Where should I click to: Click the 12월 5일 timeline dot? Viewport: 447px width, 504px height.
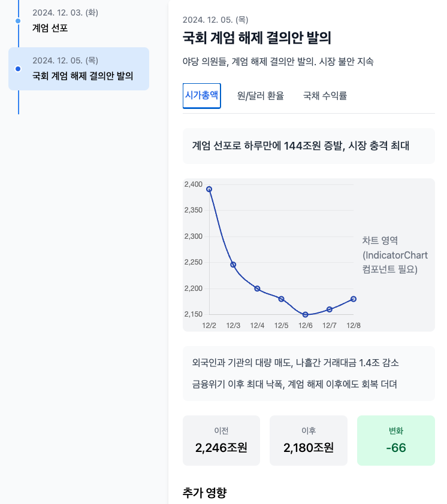tap(18, 69)
